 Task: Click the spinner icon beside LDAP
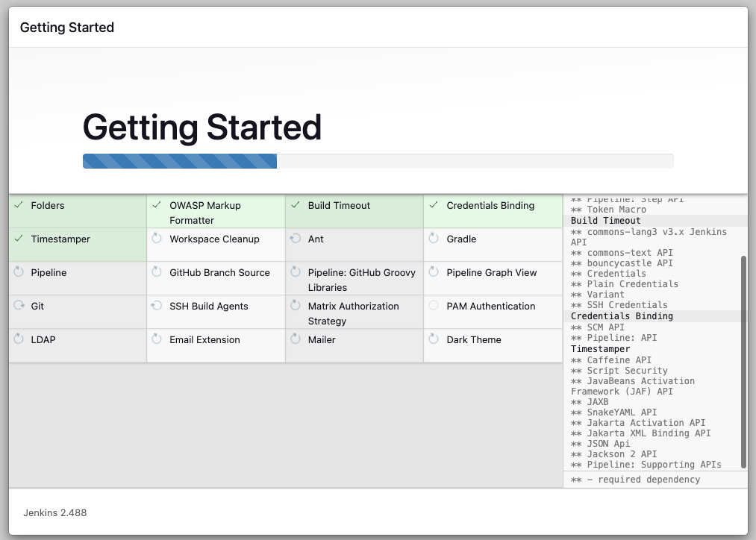click(19, 339)
